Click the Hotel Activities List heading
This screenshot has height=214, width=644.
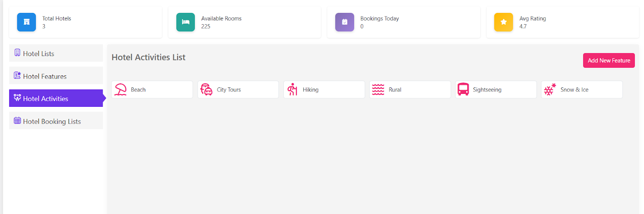tap(149, 57)
